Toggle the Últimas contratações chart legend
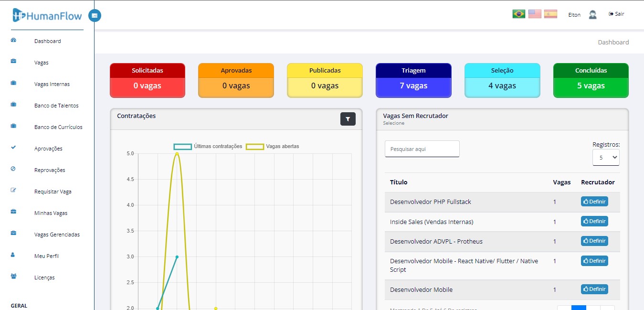Screen dimensions: 644x310 (208, 146)
